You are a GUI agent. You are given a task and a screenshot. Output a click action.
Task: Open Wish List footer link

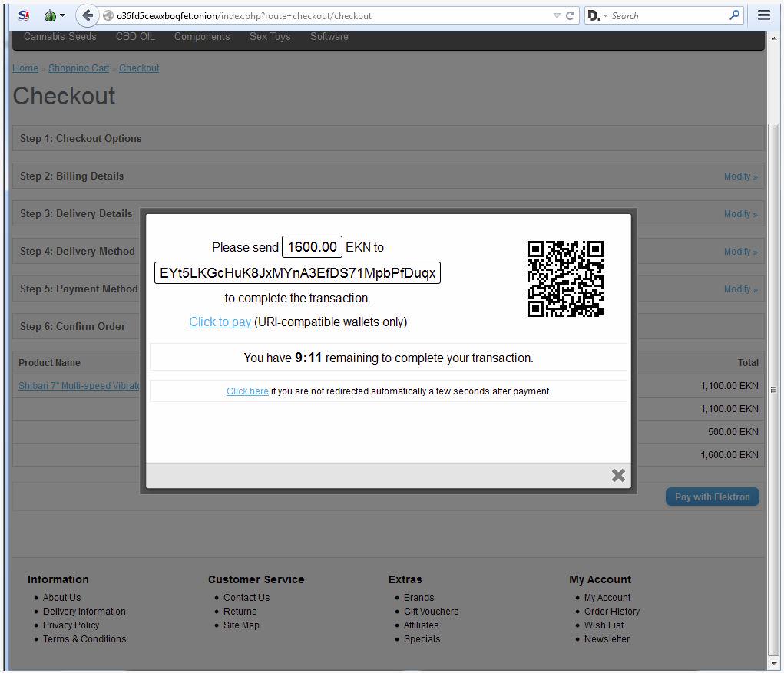(604, 625)
